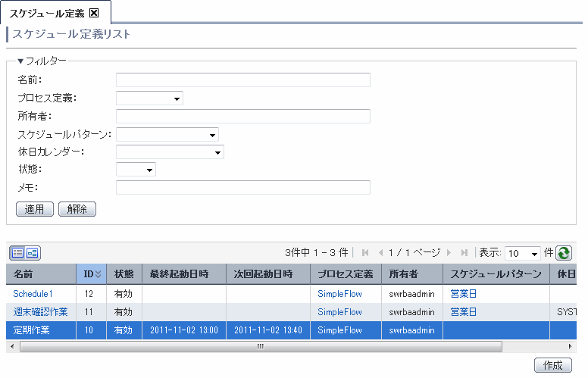Click the 名前 filter input field
The width and height of the screenshot is (588, 378).
pos(242,80)
